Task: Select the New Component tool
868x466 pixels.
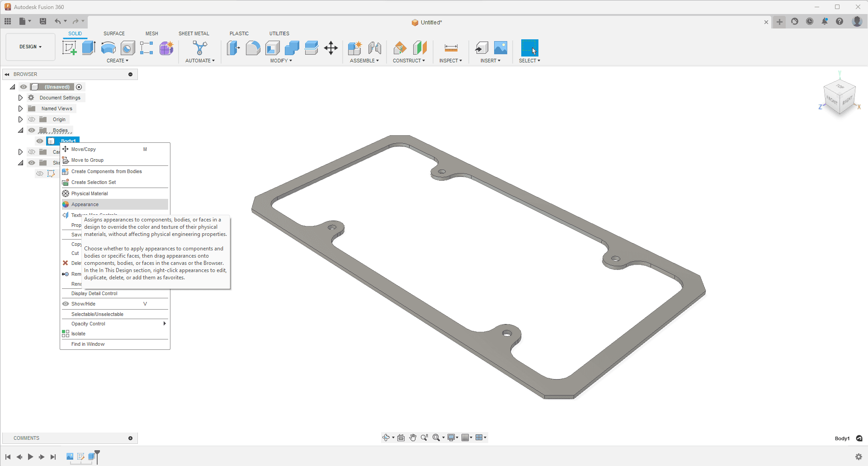Action: 355,48
